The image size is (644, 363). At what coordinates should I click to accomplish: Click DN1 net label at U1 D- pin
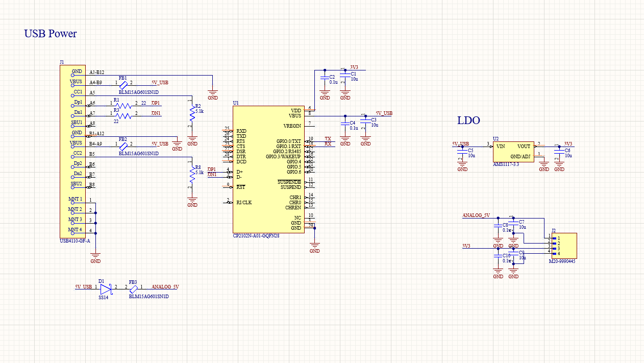click(212, 175)
